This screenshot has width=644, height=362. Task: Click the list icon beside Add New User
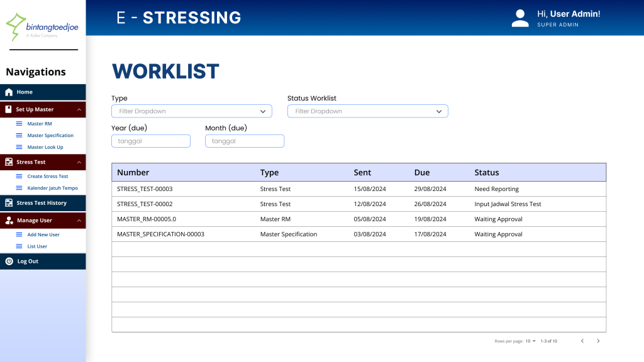point(19,234)
